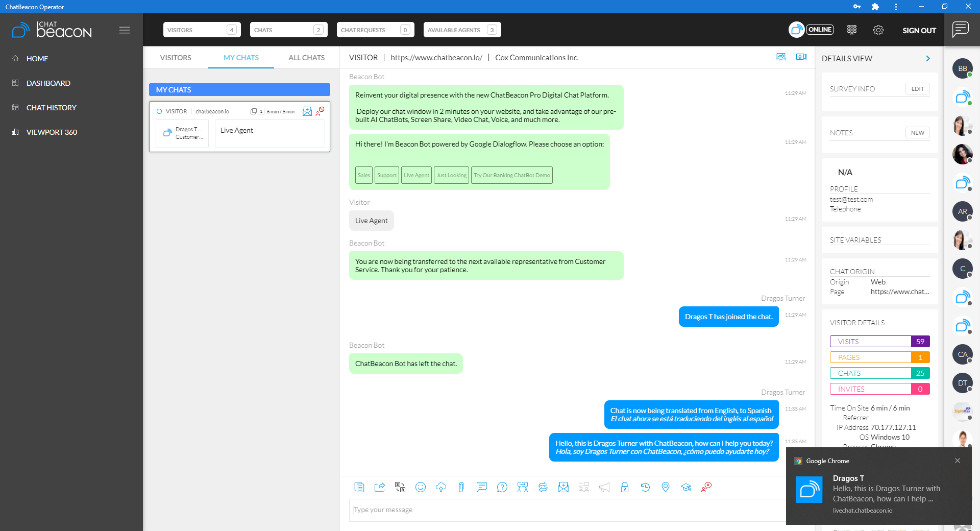Open the agent chat bubble panel icon
980x531 pixels.
[960, 29]
